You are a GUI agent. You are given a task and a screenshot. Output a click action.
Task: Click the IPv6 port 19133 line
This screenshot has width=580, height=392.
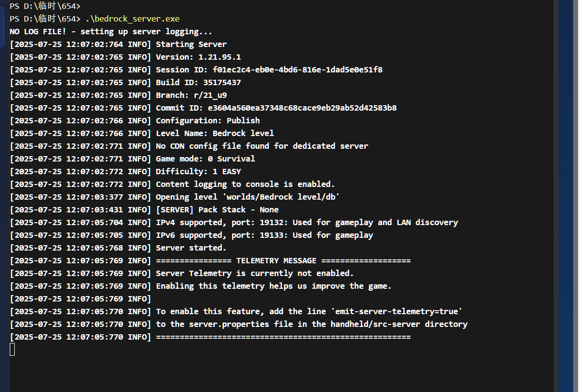coord(264,235)
